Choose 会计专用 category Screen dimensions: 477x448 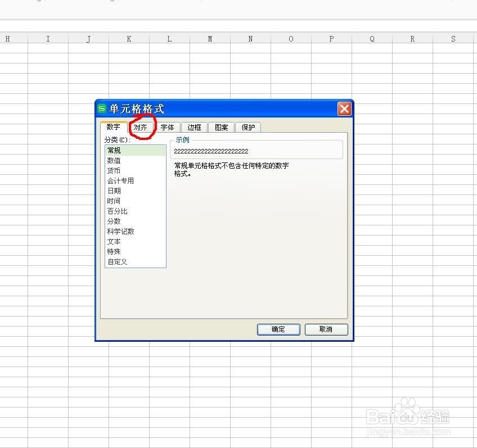pos(136,181)
